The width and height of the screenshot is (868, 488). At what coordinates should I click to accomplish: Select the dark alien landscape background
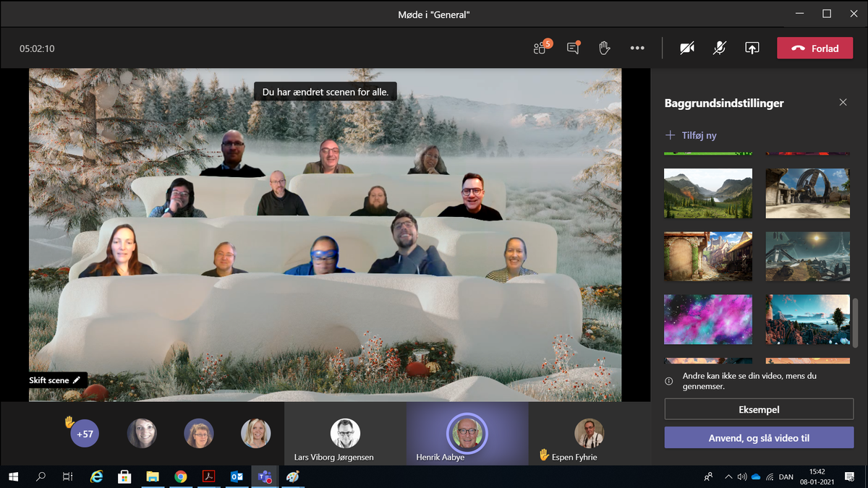pyautogui.click(x=808, y=256)
